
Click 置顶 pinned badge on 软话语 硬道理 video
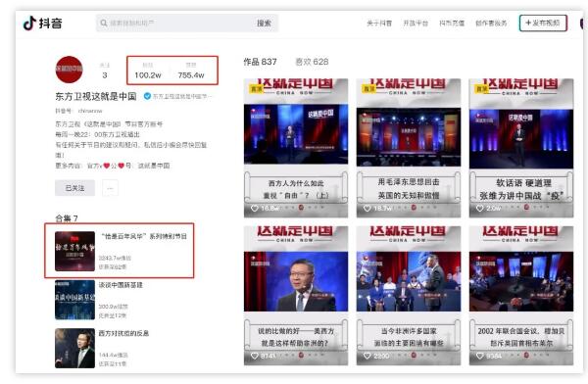[481, 89]
